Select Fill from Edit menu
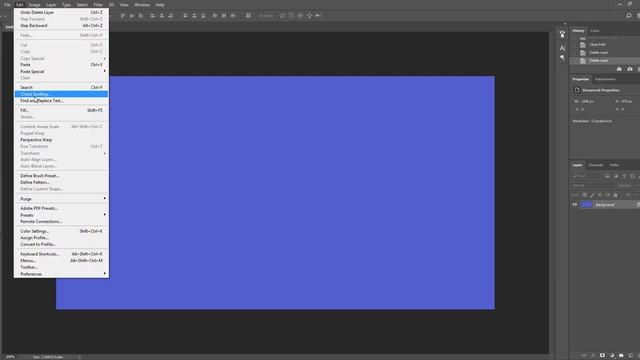The height and width of the screenshot is (360, 640). 61,110
